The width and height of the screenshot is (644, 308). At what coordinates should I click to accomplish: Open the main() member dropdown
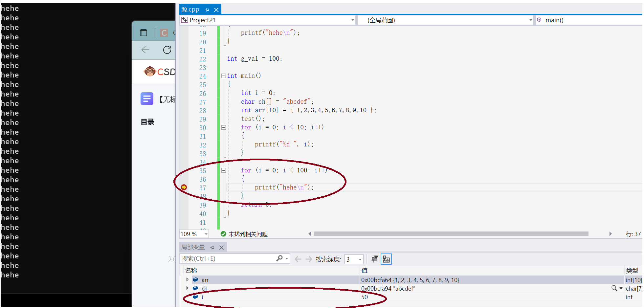589,20
